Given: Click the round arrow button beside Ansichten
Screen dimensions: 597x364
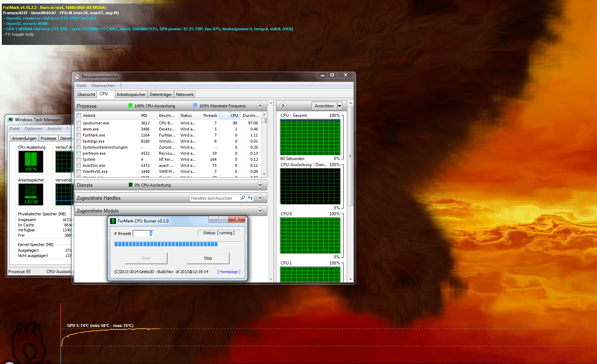Looking at the screenshot, I should [x=283, y=106].
